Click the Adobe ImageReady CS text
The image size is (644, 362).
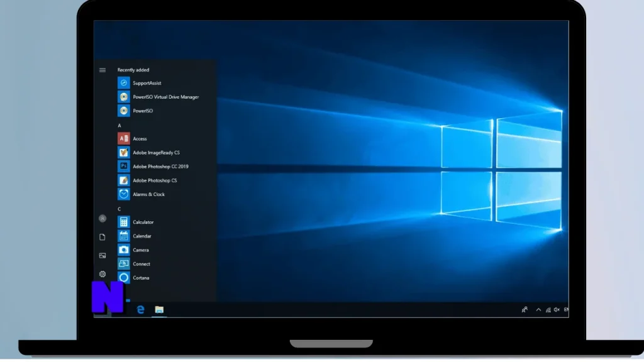(x=156, y=153)
